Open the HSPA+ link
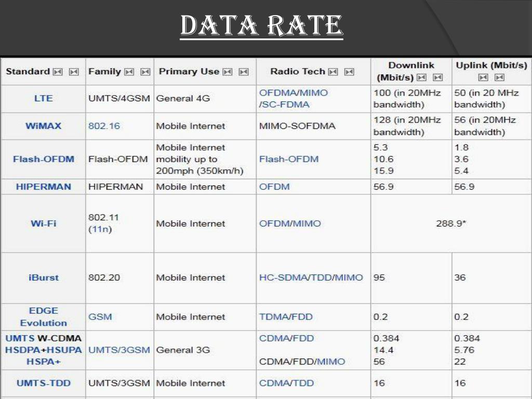532x399 pixels. (x=44, y=362)
